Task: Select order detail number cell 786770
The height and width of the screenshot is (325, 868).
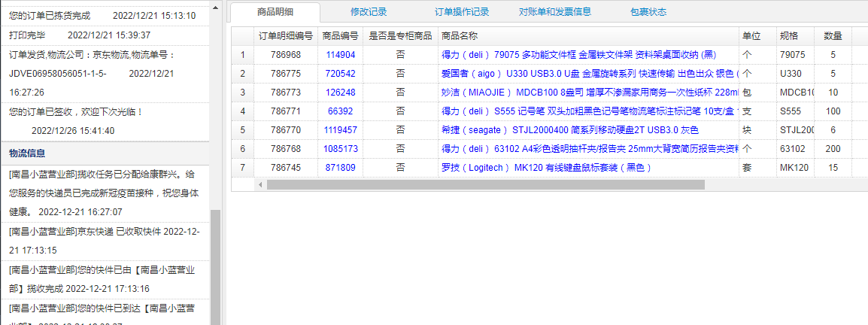Action: (286, 130)
